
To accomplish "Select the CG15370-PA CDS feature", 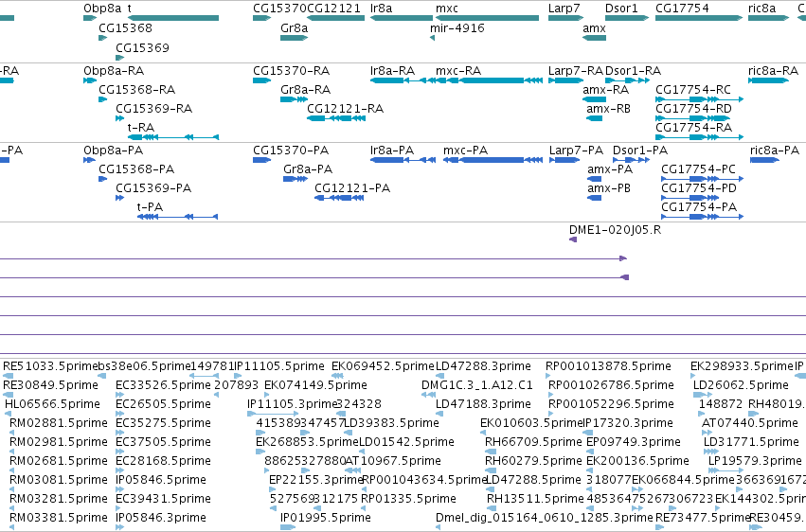I will tap(261, 160).
